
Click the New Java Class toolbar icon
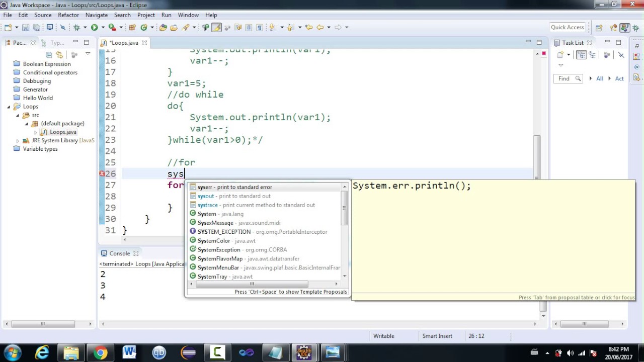[x=143, y=27]
